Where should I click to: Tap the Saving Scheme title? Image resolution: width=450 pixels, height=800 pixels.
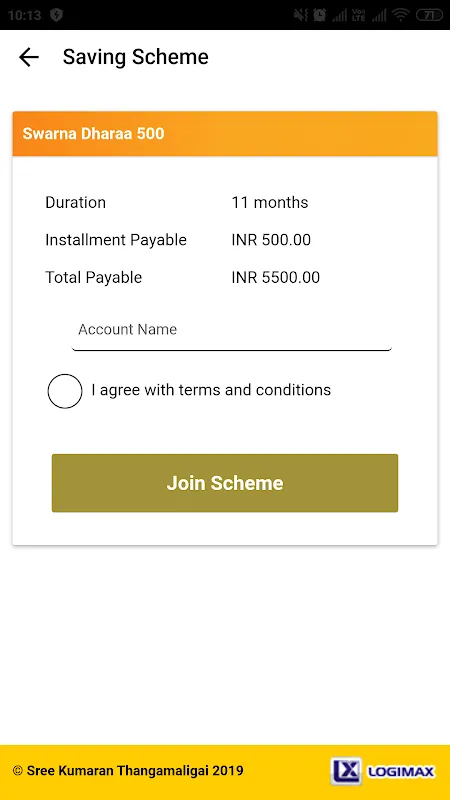tap(136, 57)
